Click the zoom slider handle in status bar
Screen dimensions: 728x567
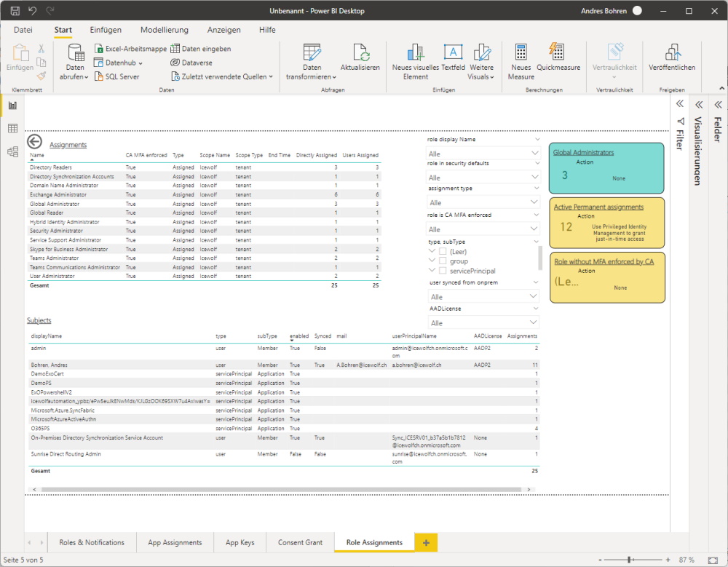(x=630, y=560)
